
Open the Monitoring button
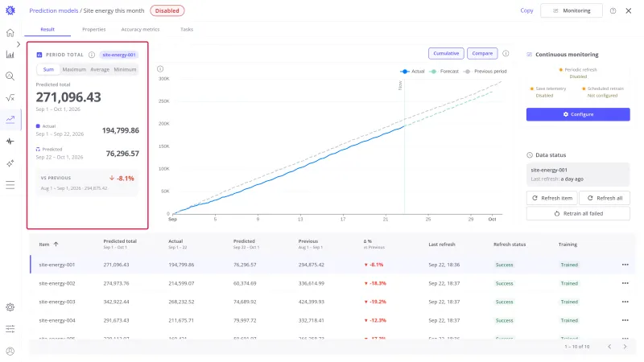click(572, 10)
